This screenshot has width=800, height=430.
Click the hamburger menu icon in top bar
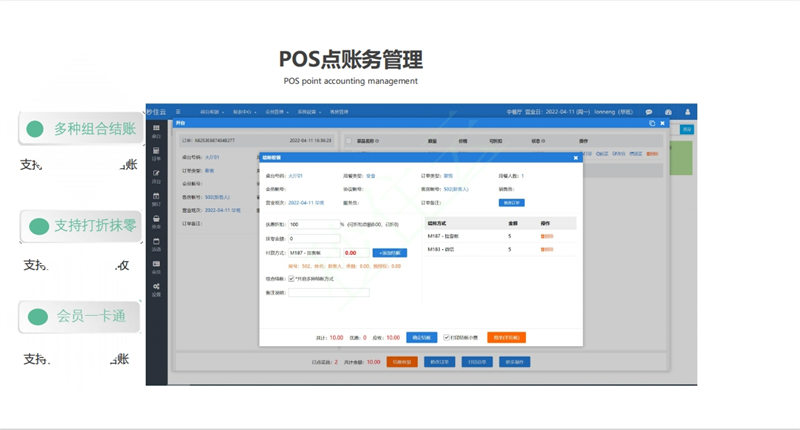pyautogui.click(x=178, y=112)
